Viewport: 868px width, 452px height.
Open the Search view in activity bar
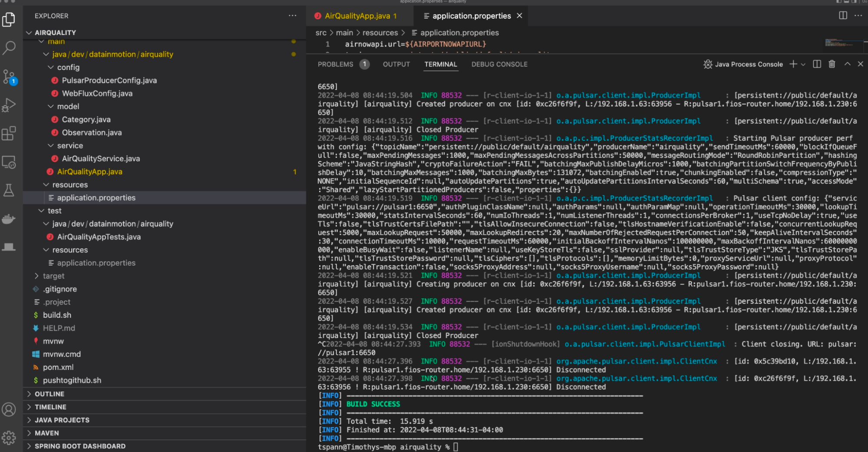point(9,48)
